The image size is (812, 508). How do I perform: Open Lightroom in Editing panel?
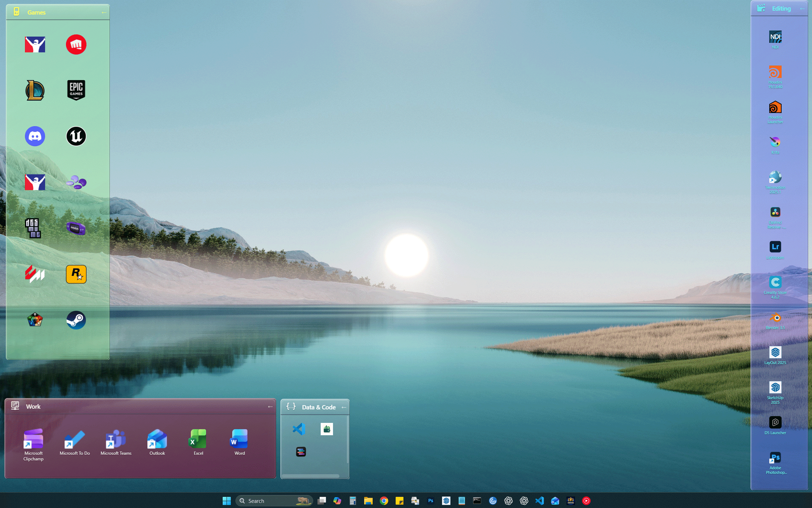pos(775,250)
